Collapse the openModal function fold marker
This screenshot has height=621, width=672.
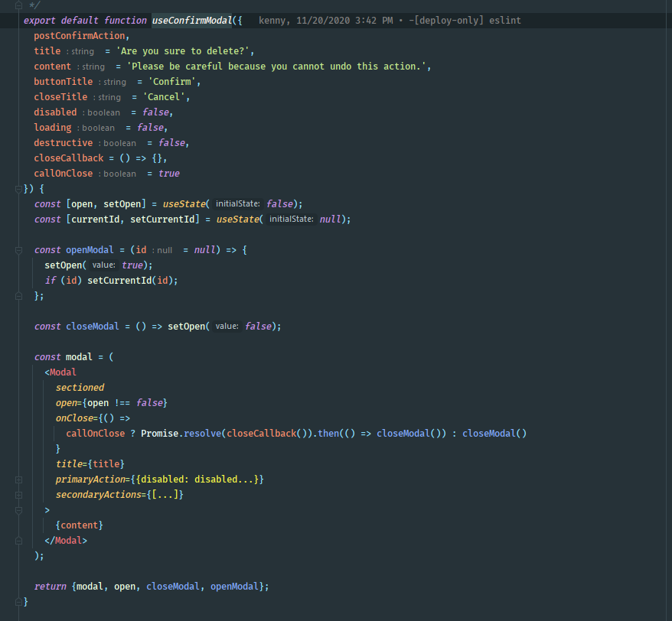click(x=17, y=250)
